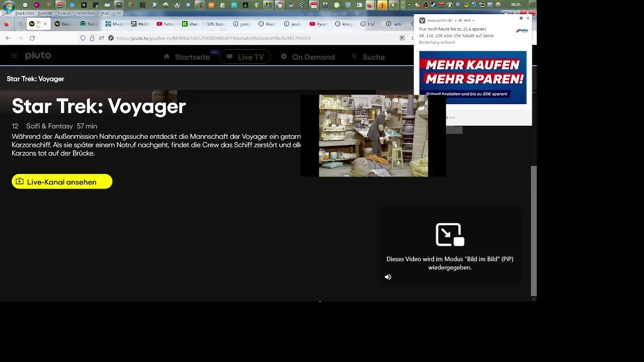Click the pluto logo
644x362 pixels.
(38, 55)
